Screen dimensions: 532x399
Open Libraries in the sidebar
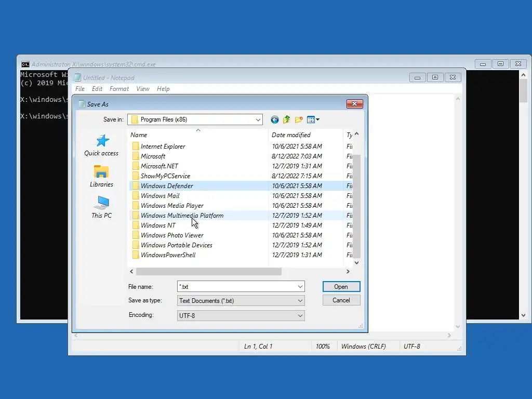tap(101, 176)
